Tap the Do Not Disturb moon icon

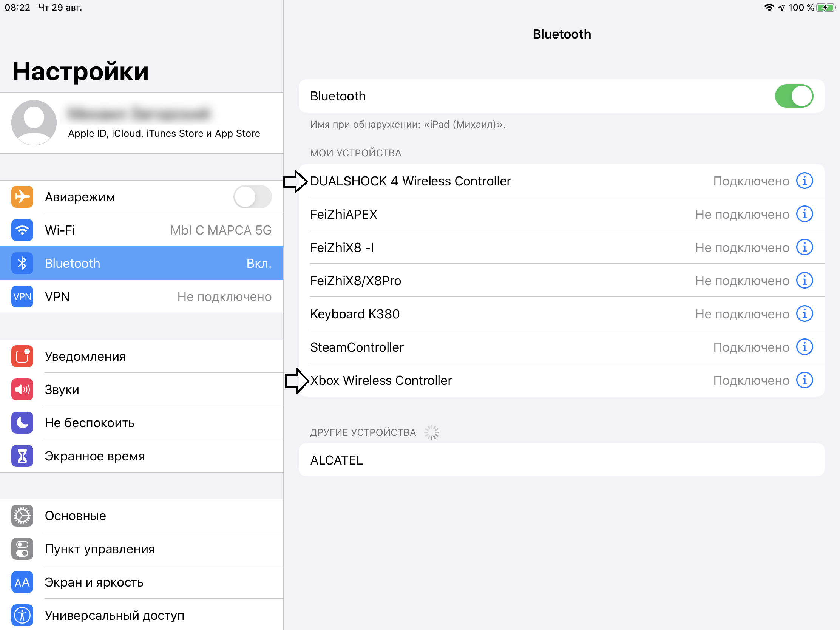point(22,423)
